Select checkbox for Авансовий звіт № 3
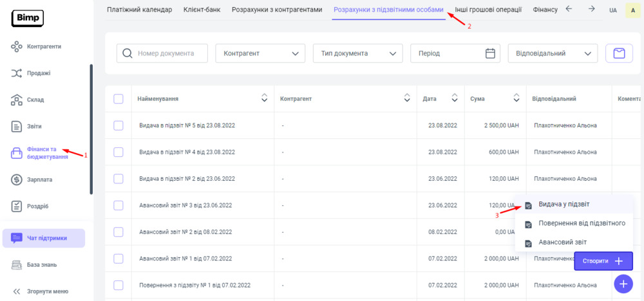This screenshot has width=644, height=301. click(x=118, y=205)
